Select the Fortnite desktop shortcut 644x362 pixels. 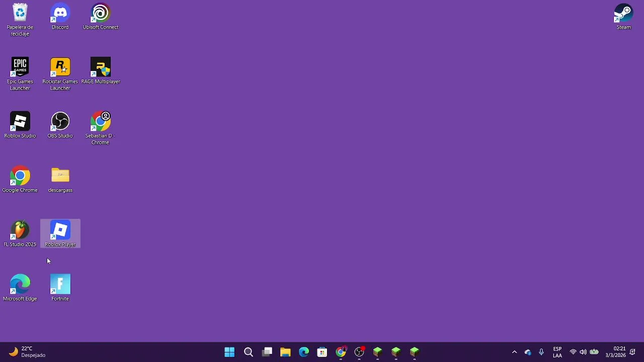coord(60,288)
